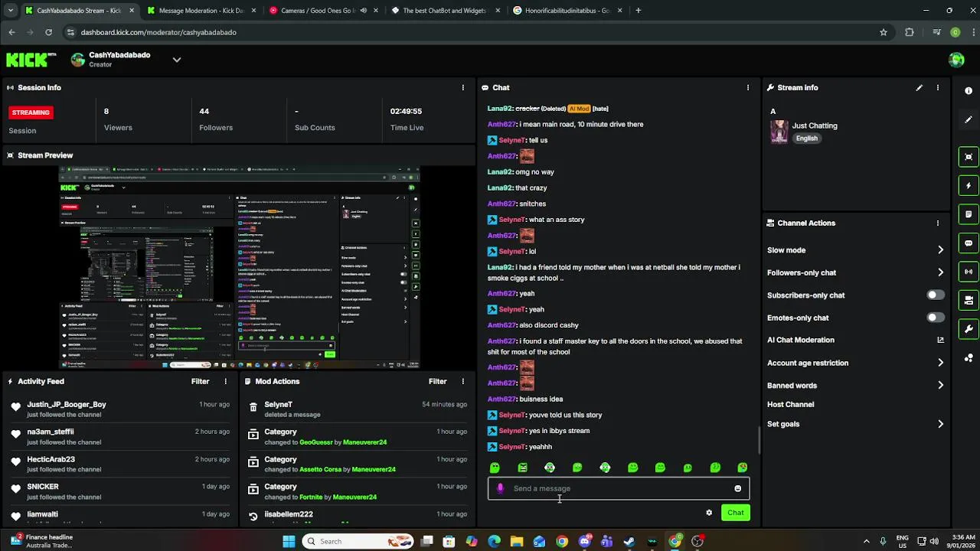Reload the browser page

click(x=48, y=32)
